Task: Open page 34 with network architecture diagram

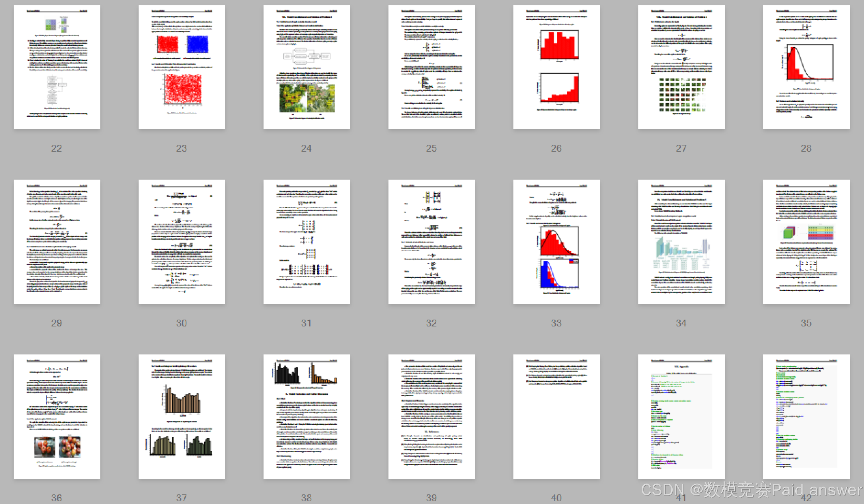Action: pyautogui.click(x=681, y=242)
